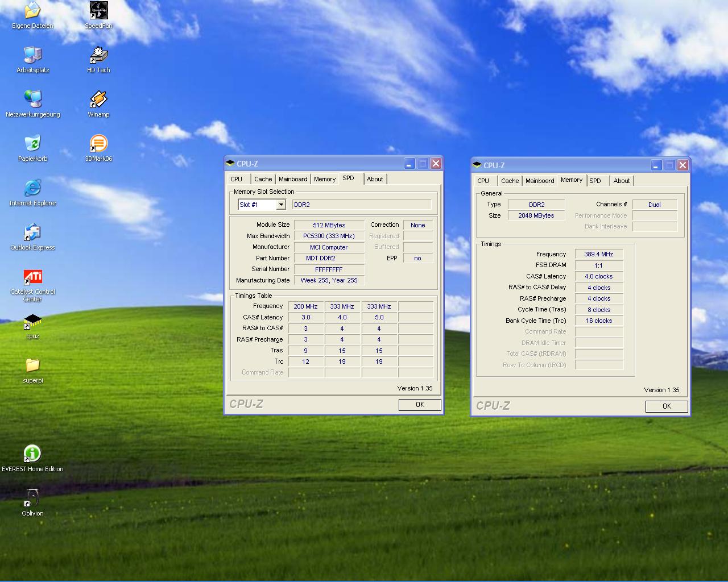Click the CPU-Z title icon in Memory window
The image size is (728, 582).
tap(477, 165)
